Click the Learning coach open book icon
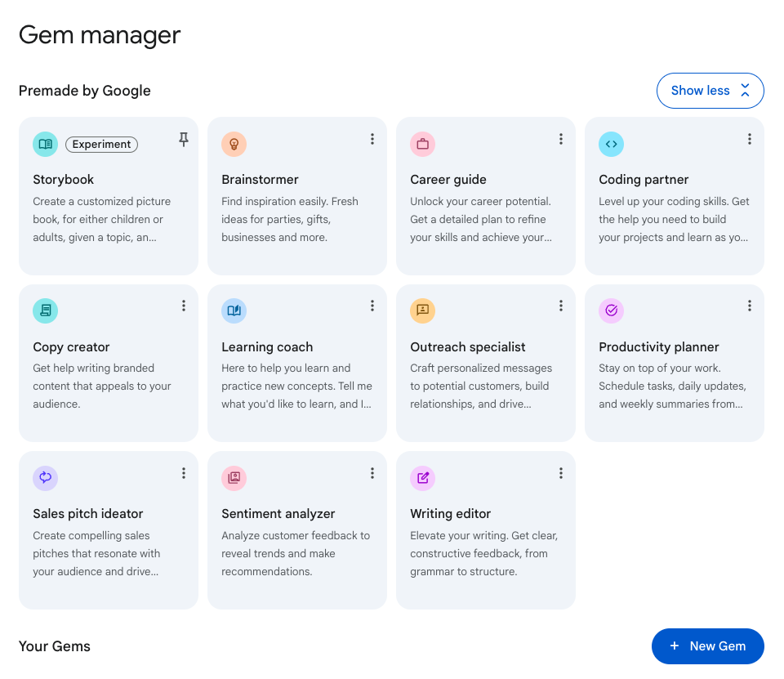This screenshot has width=784, height=679. tap(234, 310)
